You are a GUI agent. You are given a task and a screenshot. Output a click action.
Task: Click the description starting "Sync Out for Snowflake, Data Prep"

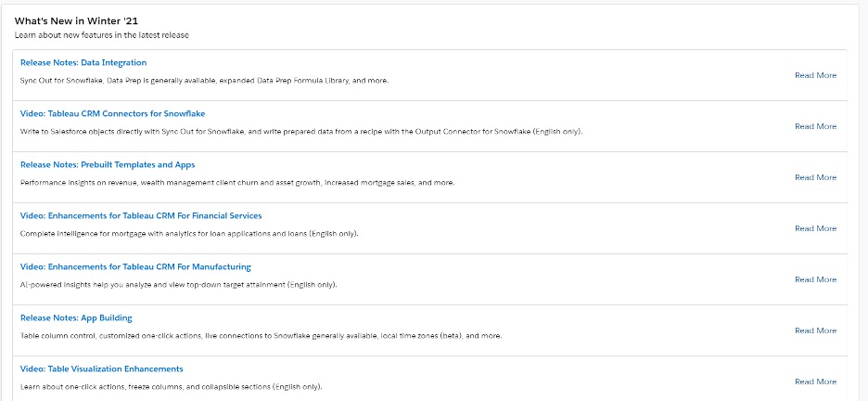(x=204, y=81)
